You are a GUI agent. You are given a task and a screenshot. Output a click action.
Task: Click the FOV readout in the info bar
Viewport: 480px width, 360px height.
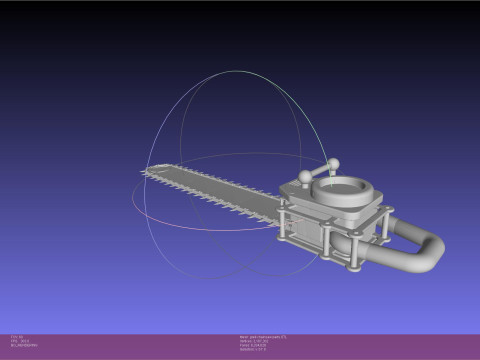click(x=17, y=337)
